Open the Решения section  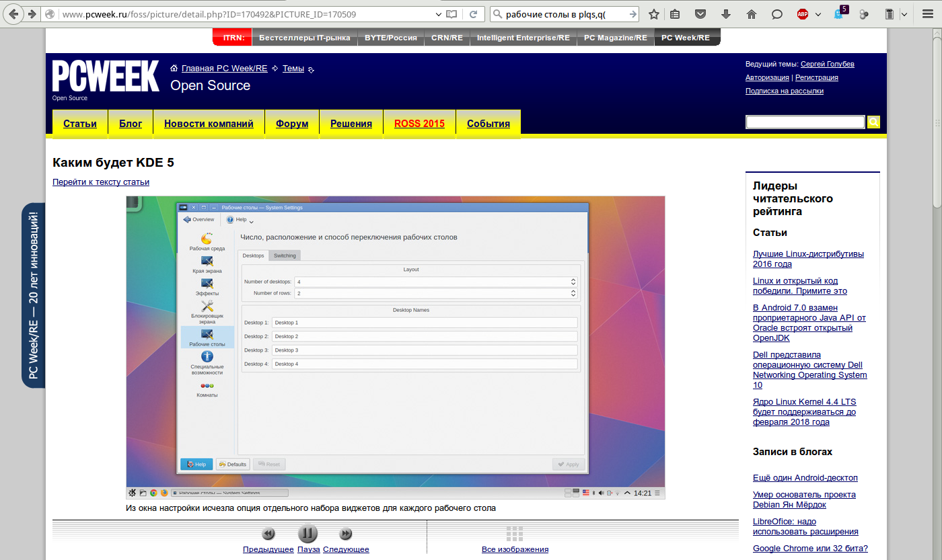coord(351,124)
